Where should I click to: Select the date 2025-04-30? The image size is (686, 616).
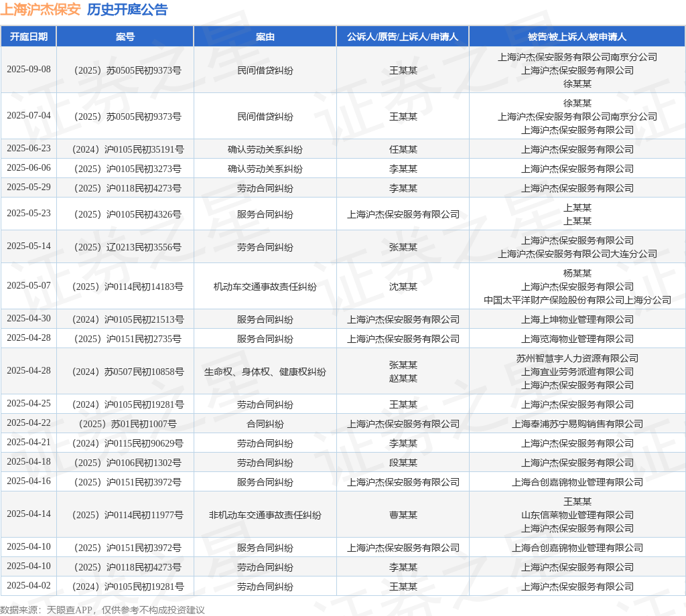(28, 319)
